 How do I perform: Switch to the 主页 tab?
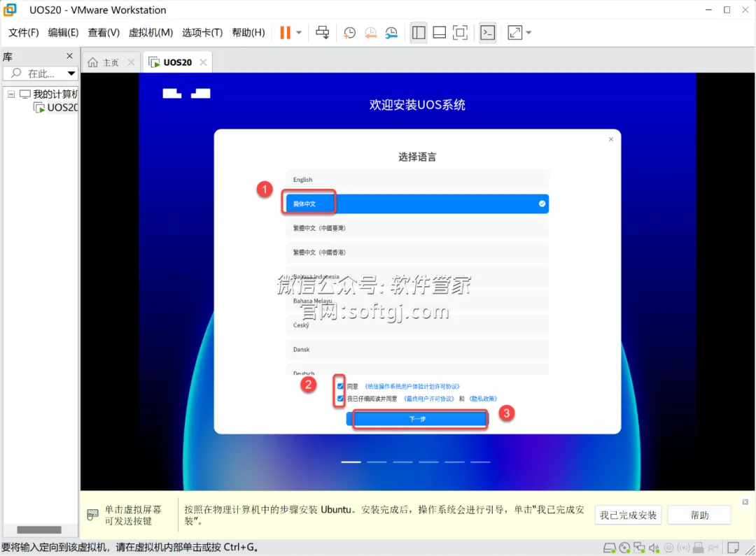111,62
